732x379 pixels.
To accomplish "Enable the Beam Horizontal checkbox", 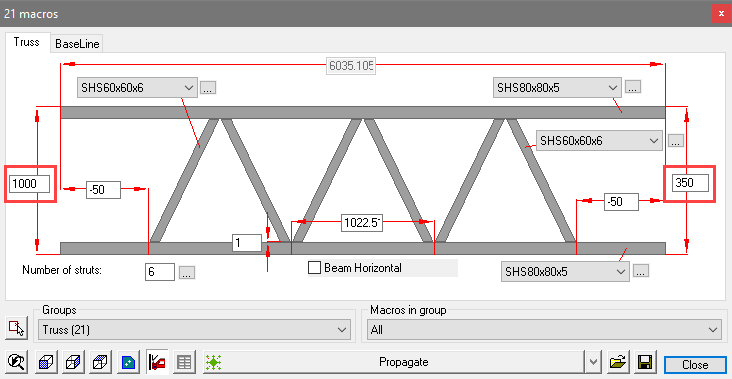I will [315, 268].
